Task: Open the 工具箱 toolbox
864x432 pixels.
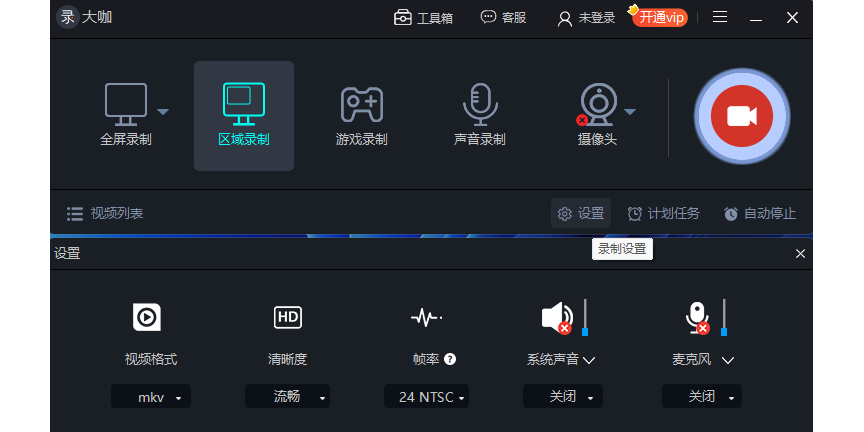Action: [423, 18]
